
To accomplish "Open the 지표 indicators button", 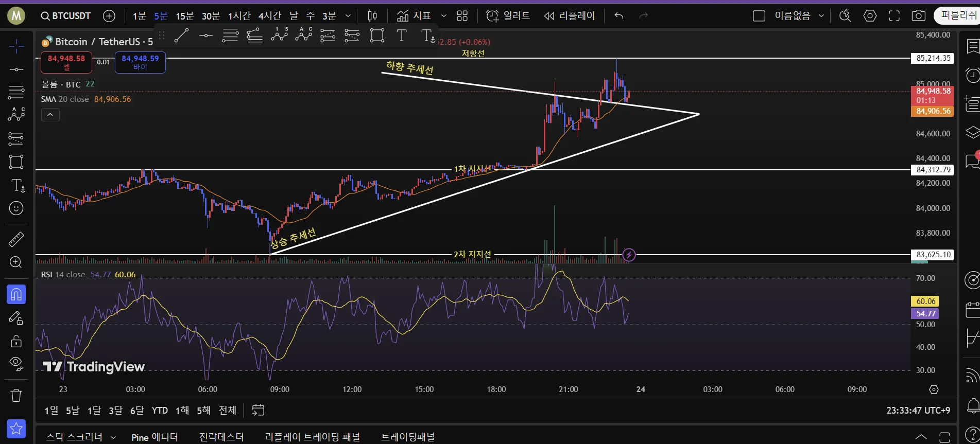I will pos(414,16).
